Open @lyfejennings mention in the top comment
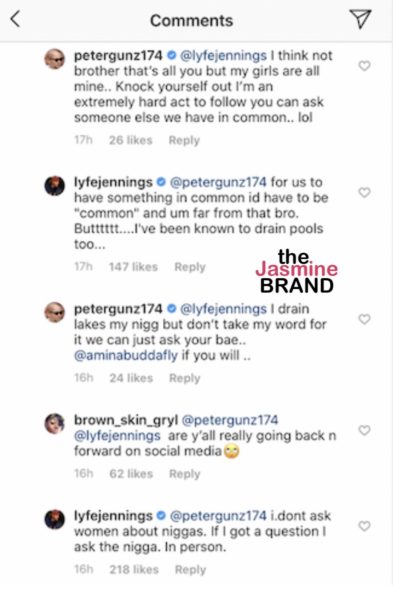393x600 pixels. point(223,56)
